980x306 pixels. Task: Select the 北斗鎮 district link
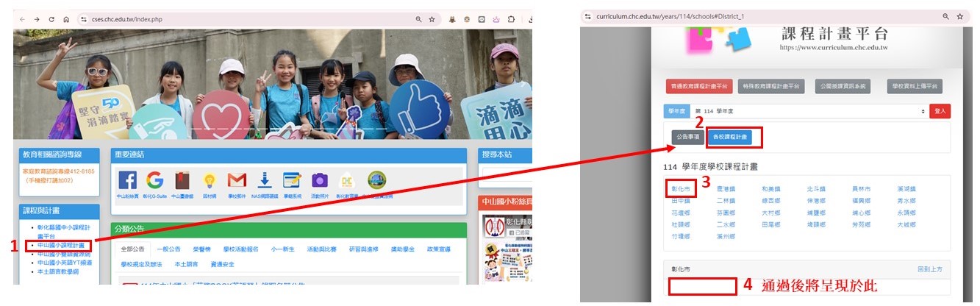point(815,189)
